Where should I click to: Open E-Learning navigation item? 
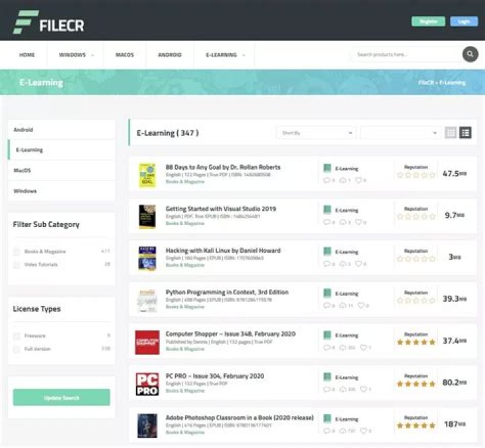click(x=222, y=55)
